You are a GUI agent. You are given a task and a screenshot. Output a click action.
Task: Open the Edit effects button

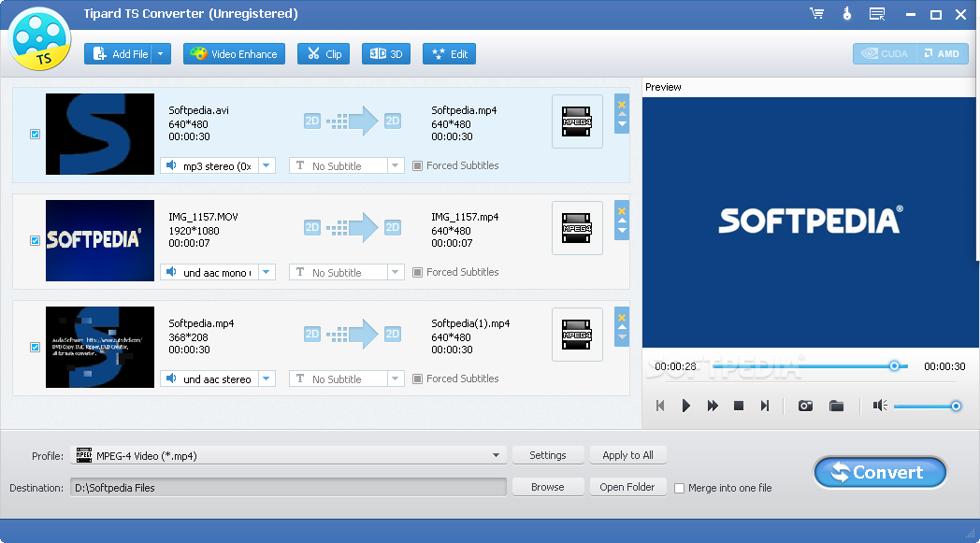point(450,53)
